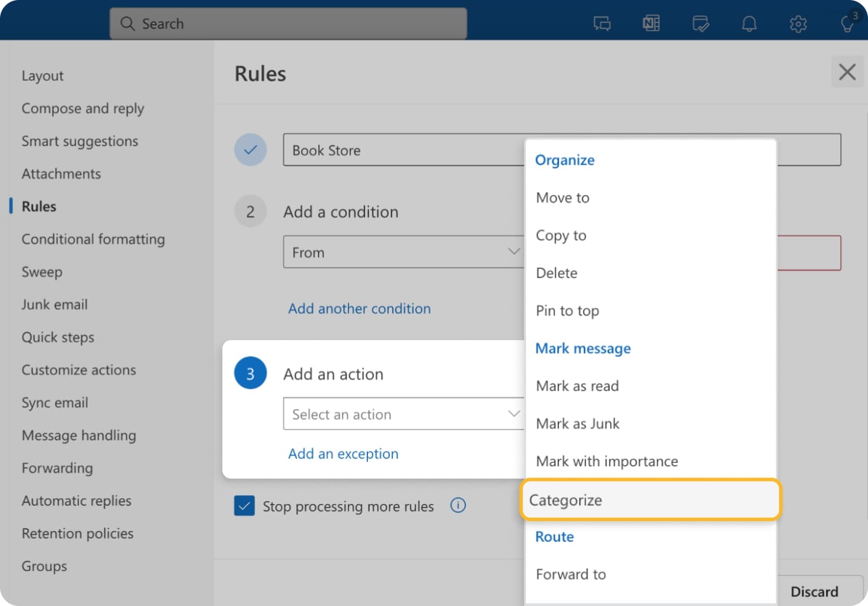Screen dimensions: 868x606
Task: Open the Settings gear icon
Action: (798, 24)
